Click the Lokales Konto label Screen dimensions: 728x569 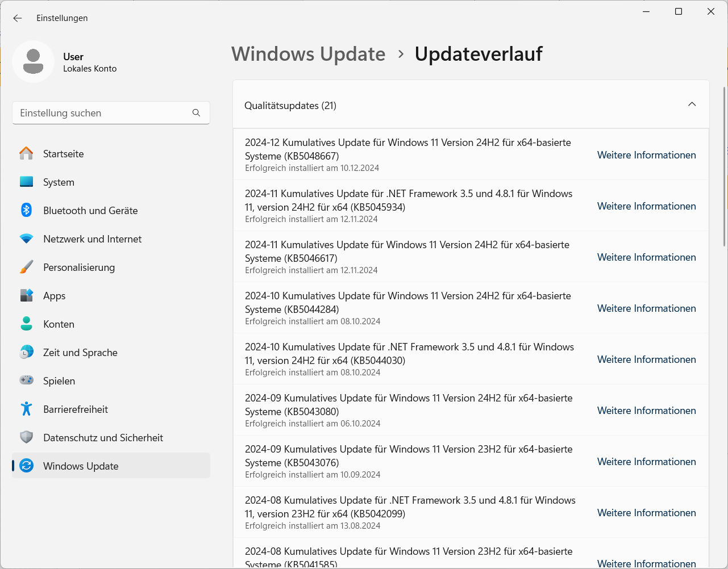pos(90,69)
